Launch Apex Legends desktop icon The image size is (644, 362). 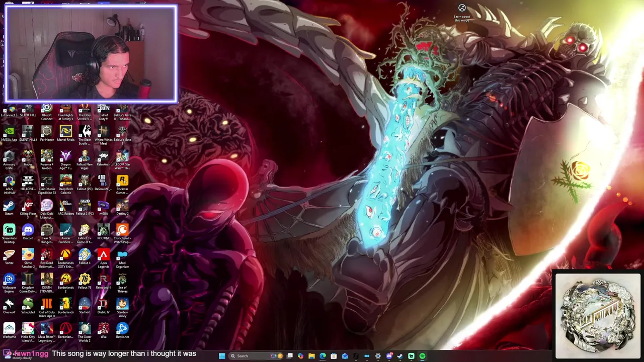click(x=103, y=259)
